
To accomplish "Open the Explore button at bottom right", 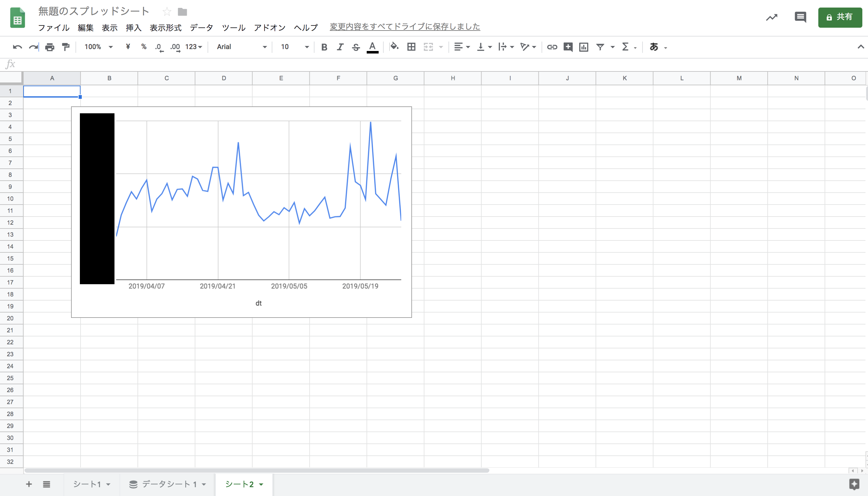I will tap(854, 484).
